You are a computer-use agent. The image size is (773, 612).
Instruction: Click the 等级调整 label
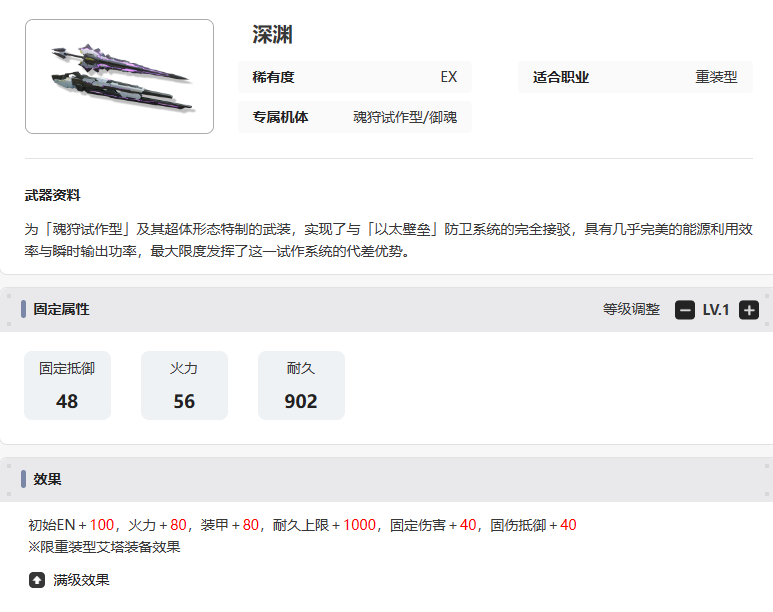pos(631,310)
